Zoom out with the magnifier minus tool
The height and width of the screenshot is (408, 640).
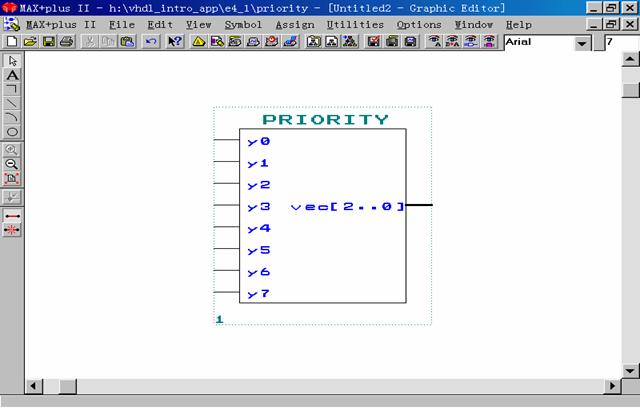[x=12, y=164]
